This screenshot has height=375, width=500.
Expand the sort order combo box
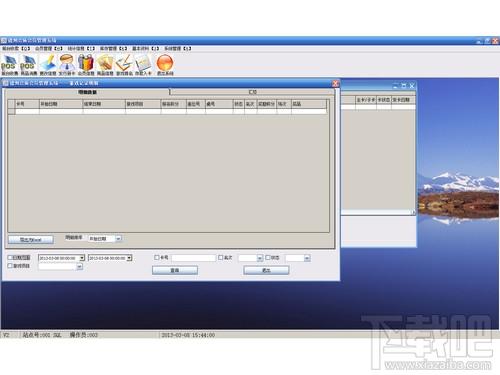click(118, 239)
